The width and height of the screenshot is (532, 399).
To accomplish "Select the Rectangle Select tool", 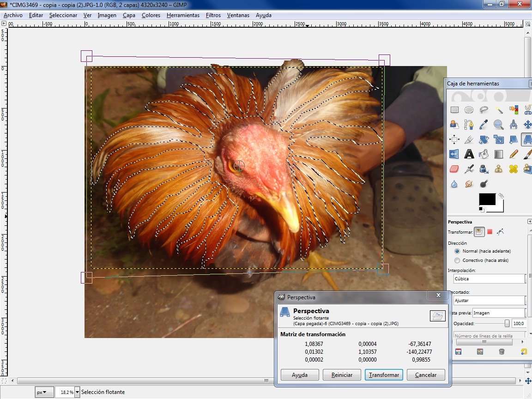I will (454, 110).
